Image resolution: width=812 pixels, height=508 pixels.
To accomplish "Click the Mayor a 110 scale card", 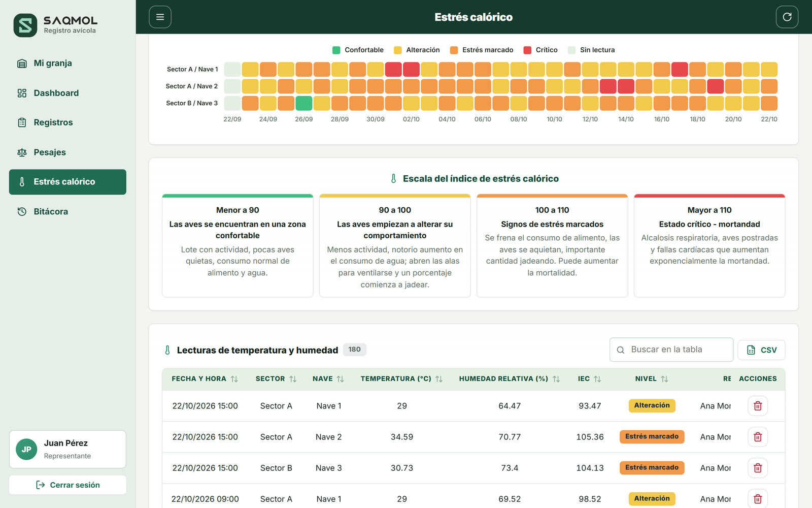I will (709, 245).
